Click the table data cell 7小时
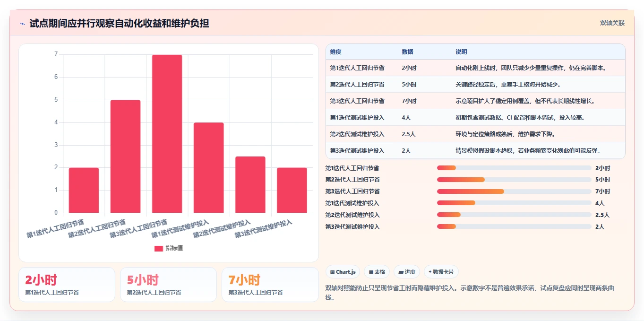Screen dimensions: 644x321 [409, 101]
